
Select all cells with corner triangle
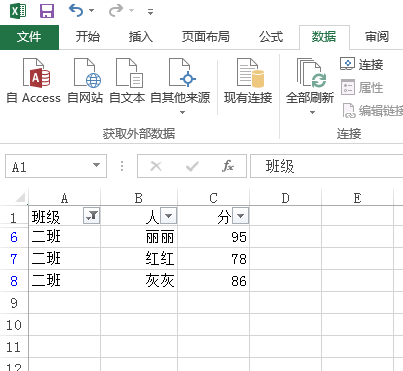(x=20, y=198)
